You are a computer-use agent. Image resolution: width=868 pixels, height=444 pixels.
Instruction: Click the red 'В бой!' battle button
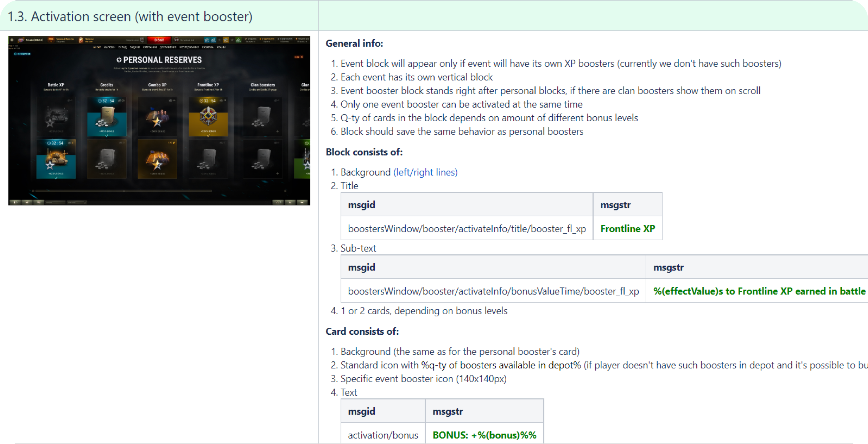tap(159, 40)
